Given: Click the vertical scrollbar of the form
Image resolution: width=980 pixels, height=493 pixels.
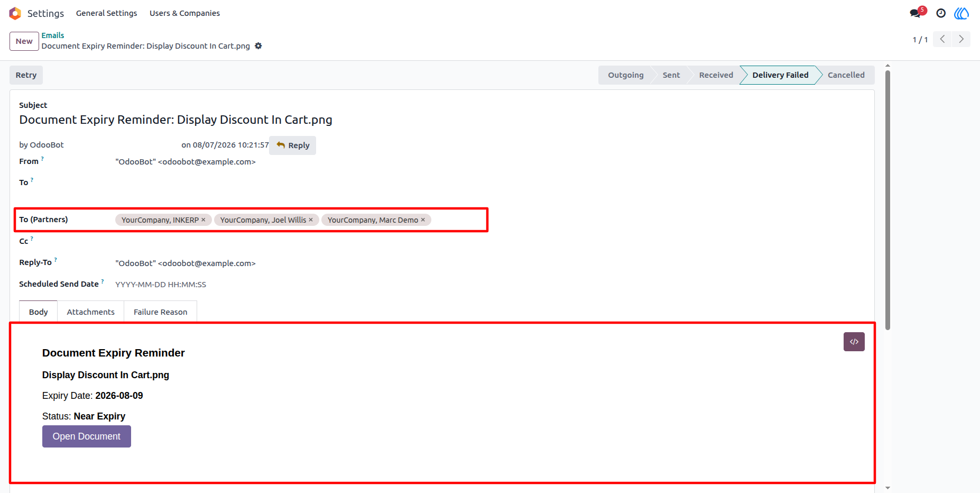Looking at the screenshot, I should 887,200.
